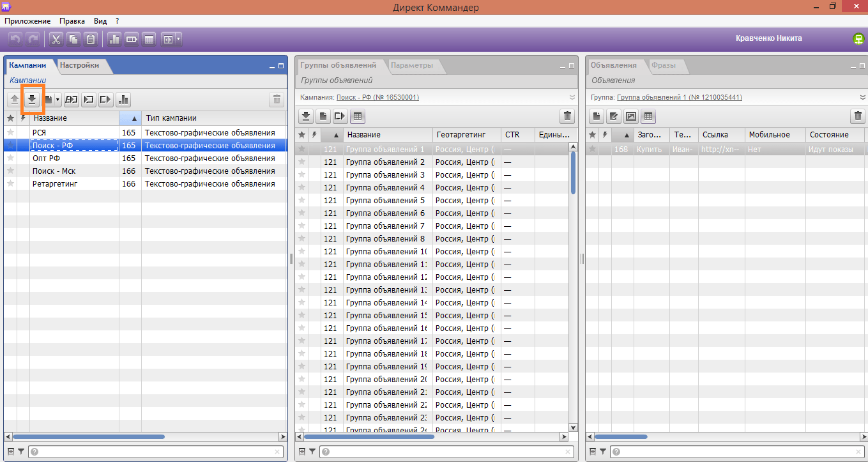Open the Правка menu

coord(72,21)
